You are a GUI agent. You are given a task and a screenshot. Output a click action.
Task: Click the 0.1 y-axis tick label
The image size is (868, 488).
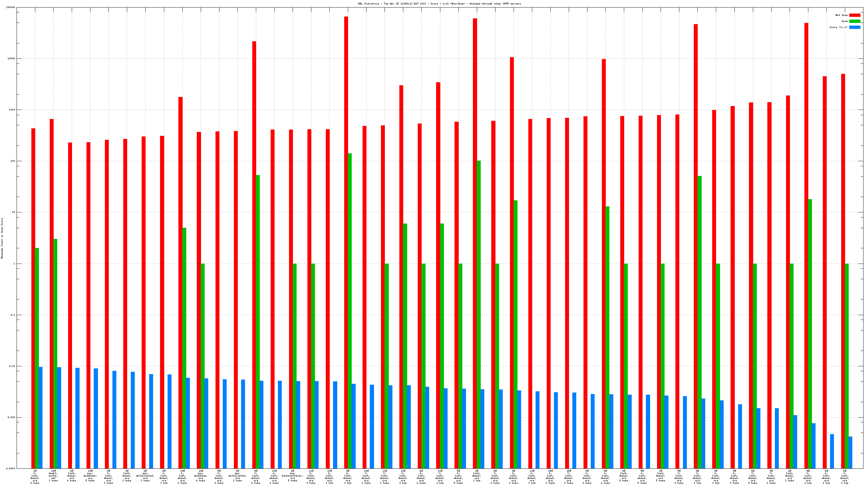click(x=13, y=315)
